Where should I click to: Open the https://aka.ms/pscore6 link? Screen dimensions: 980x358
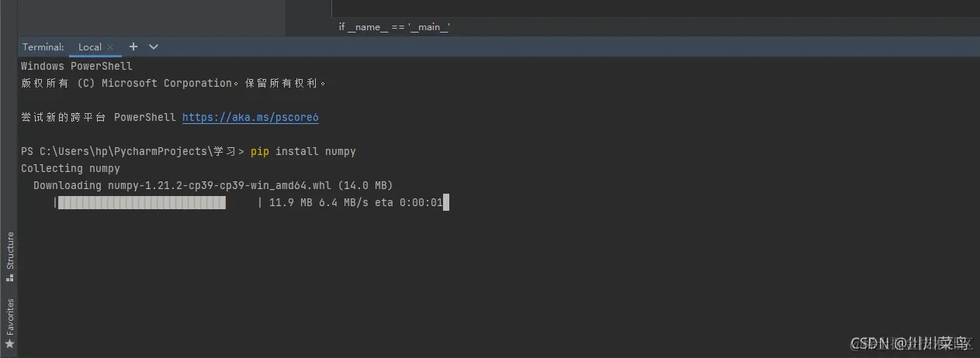pos(251,118)
